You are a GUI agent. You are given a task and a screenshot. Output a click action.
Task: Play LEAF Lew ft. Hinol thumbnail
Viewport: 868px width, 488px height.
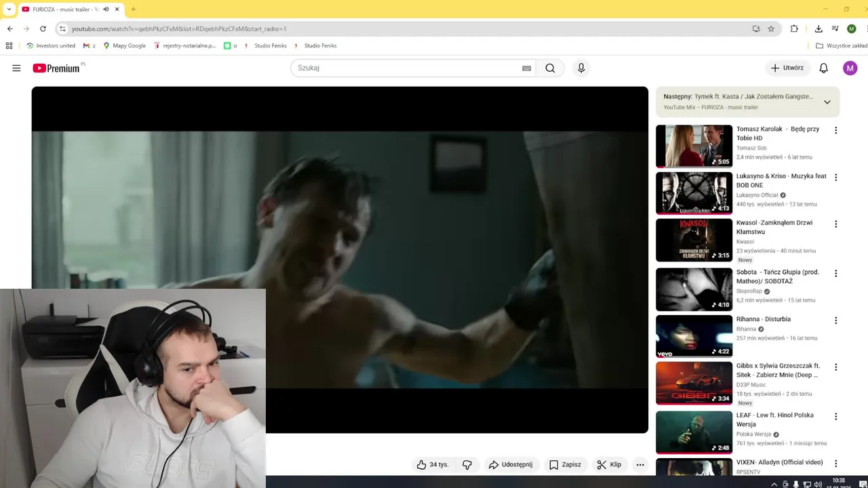point(694,432)
